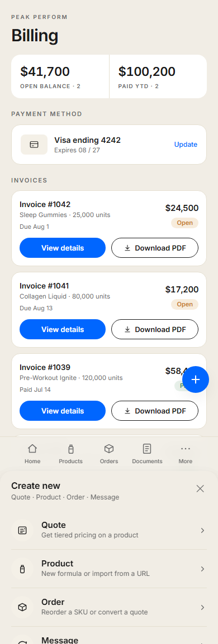The width and height of the screenshot is (218, 644).
Task: Choose Message in the Create new list
Action: pos(109,636)
